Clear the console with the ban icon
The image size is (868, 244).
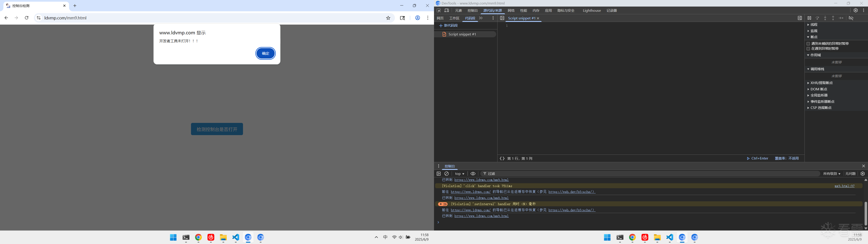[447, 174]
